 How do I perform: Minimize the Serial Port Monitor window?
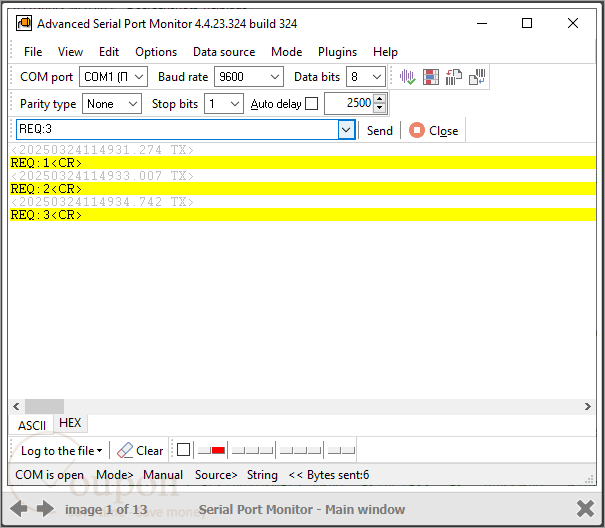482,23
